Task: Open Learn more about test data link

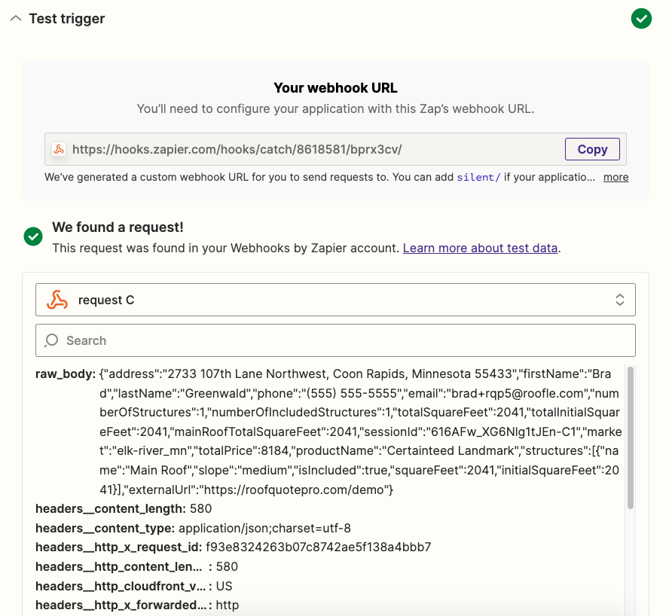Action: 480,248
